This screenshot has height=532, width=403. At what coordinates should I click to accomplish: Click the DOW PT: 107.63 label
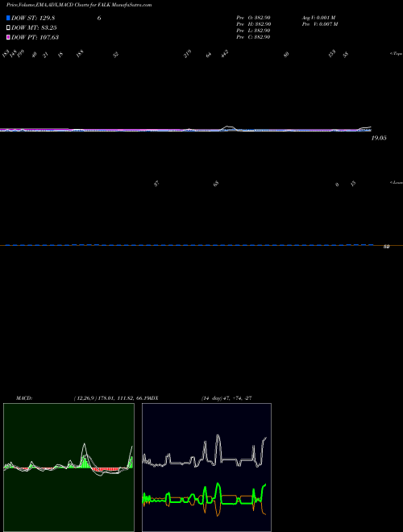click(x=35, y=37)
